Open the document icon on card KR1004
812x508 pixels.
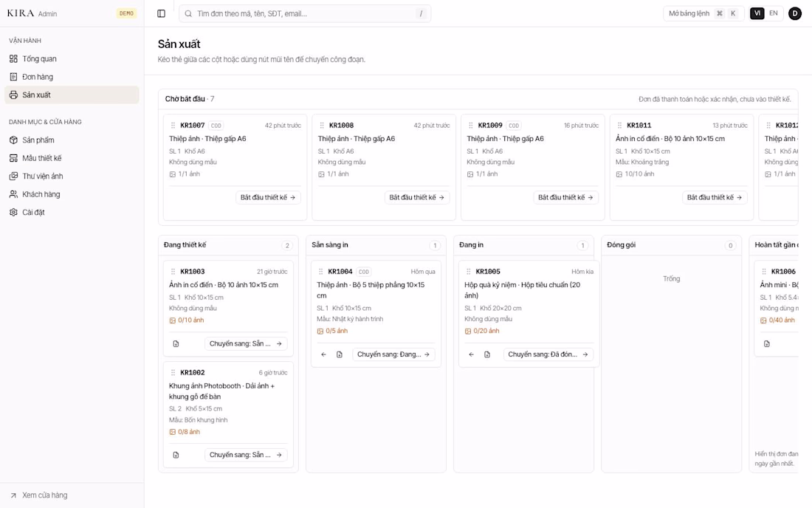340,354
